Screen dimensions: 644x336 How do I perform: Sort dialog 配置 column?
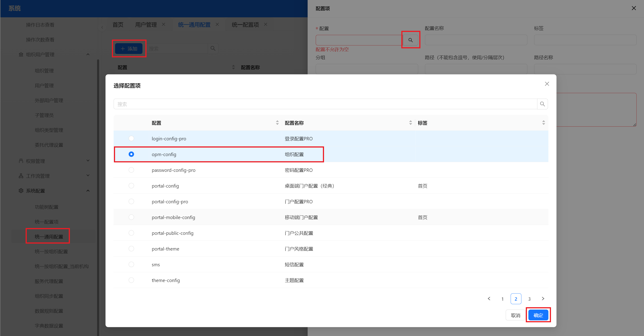click(277, 123)
